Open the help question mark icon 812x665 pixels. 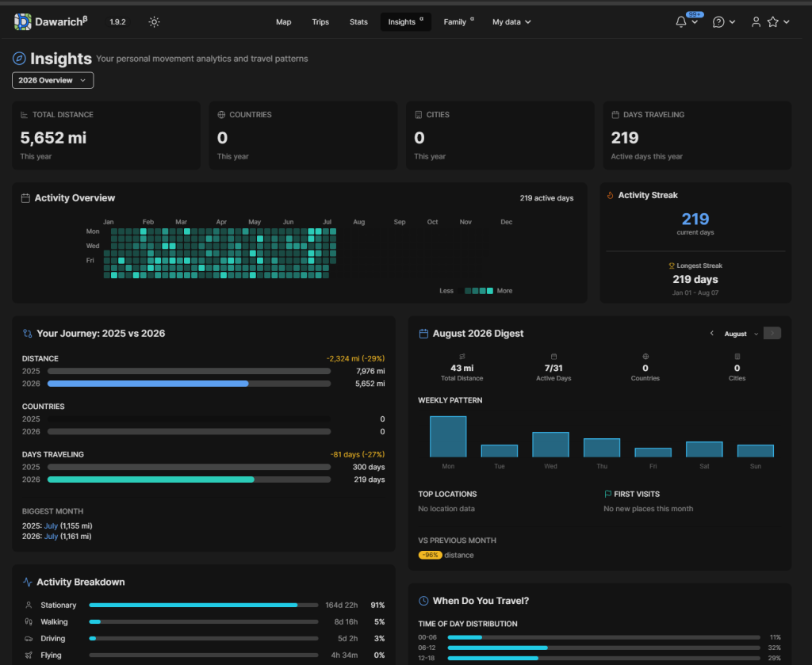tap(718, 21)
